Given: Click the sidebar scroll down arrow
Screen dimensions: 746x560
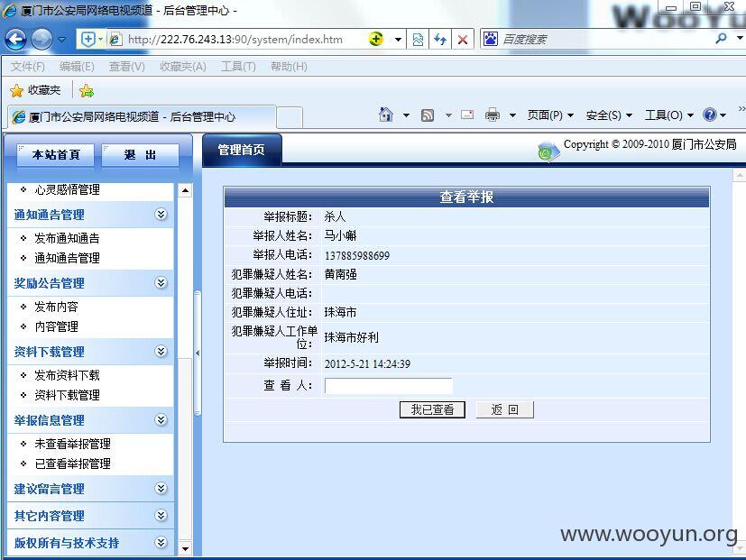Looking at the screenshot, I should tap(185, 548).
